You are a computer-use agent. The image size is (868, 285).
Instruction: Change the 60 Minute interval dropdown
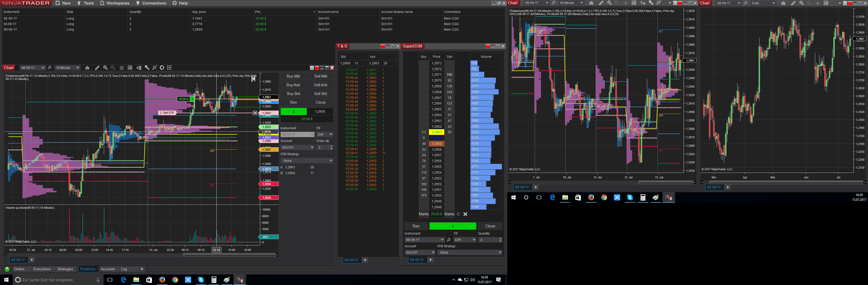[571, 3]
